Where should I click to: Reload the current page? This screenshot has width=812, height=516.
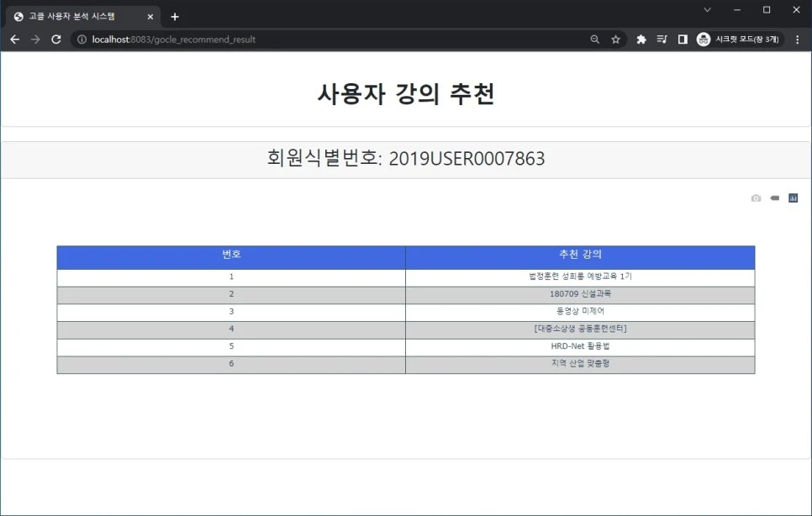tap(56, 39)
